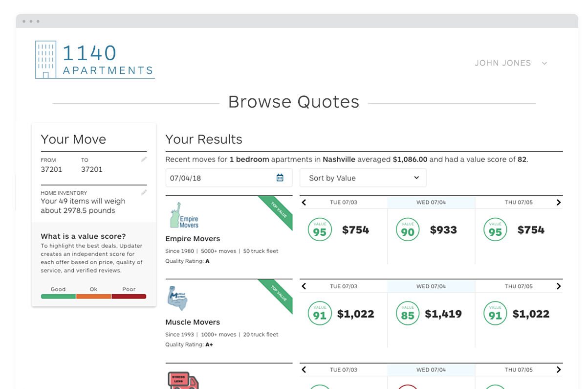Click Muscle Movers 'Quality Rating: A+' text
The height and width of the screenshot is (389, 588).
tap(189, 344)
